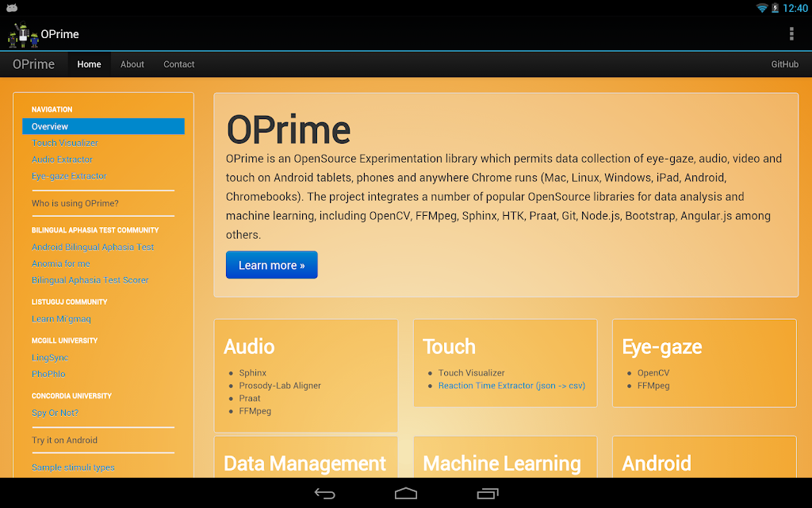Open the Anomia for me link

(x=60, y=264)
